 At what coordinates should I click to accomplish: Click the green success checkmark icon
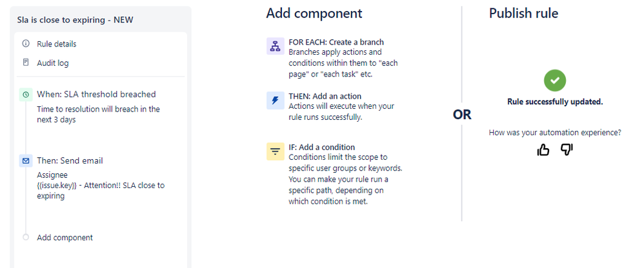click(555, 81)
